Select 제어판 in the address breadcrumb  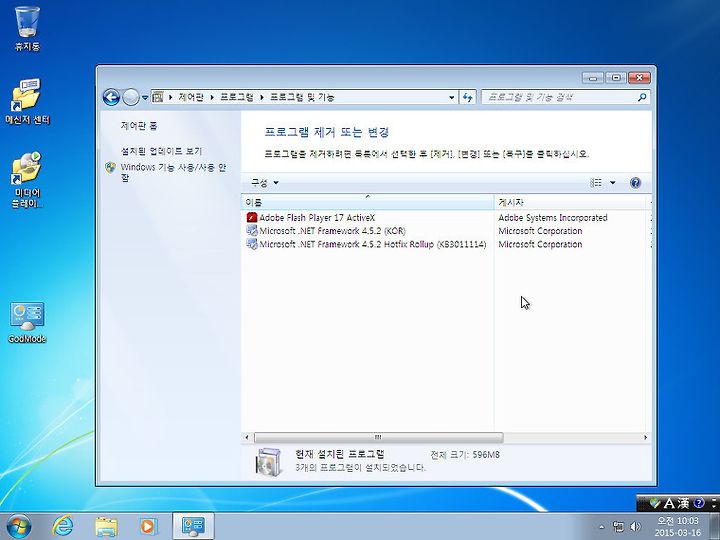(x=191, y=97)
